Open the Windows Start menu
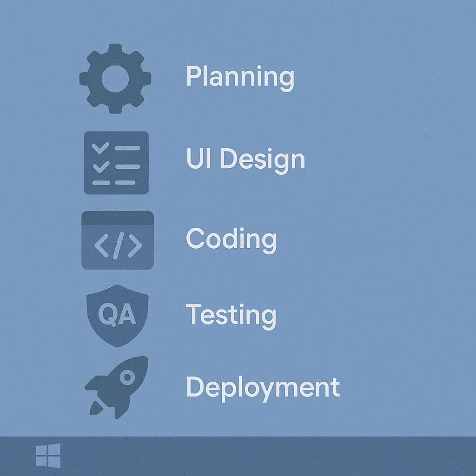476x476 pixels. click(x=48, y=455)
